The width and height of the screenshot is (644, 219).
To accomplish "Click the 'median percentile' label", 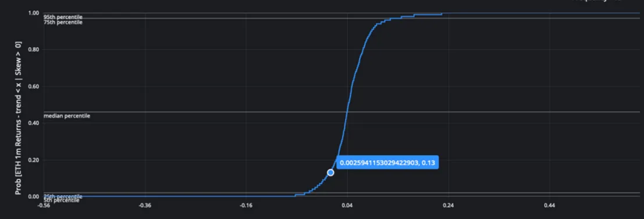I will (x=66, y=116).
